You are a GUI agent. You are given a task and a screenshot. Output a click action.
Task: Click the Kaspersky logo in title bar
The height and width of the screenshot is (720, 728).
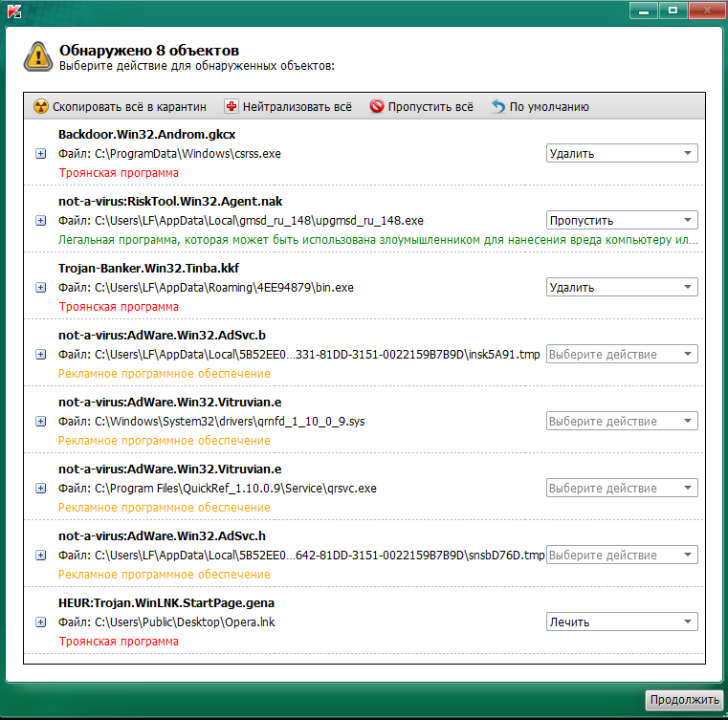point(12,10)
